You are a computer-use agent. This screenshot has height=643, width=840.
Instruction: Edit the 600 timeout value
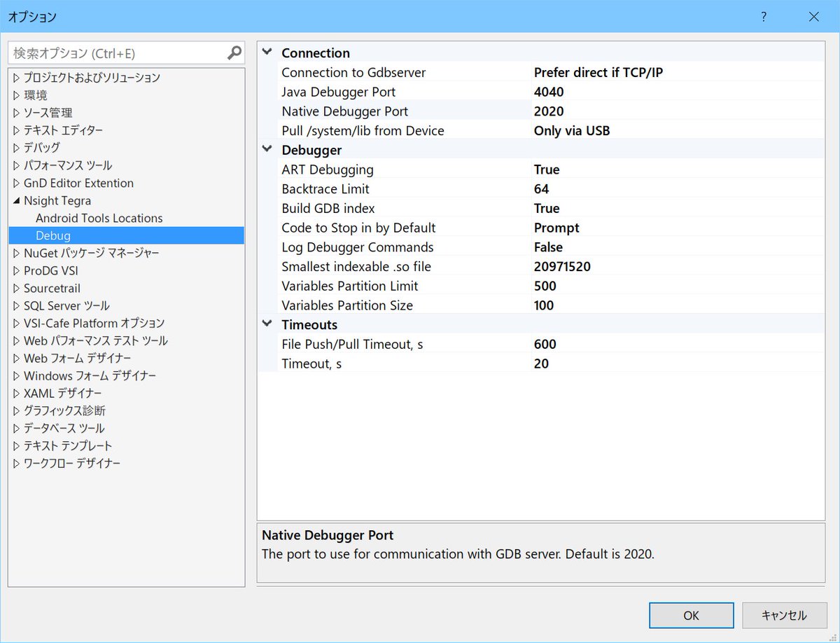pyautogui.click(x=545, y=344)
